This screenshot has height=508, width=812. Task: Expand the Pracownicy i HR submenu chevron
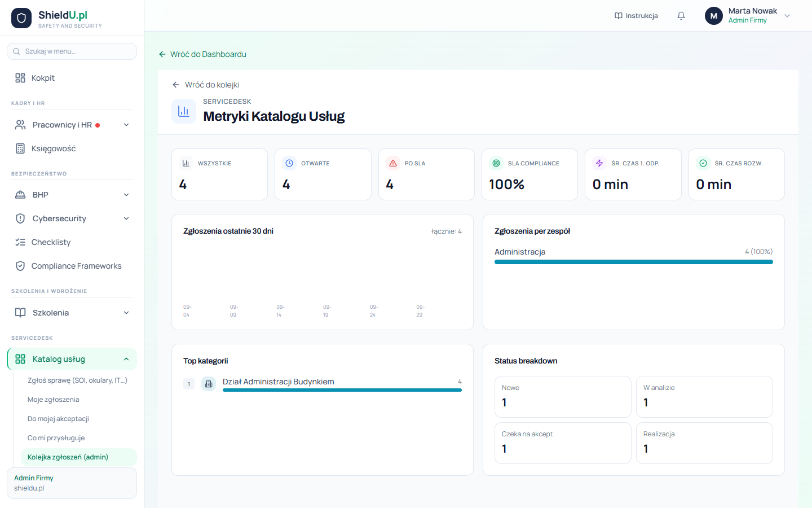point(126,125)
